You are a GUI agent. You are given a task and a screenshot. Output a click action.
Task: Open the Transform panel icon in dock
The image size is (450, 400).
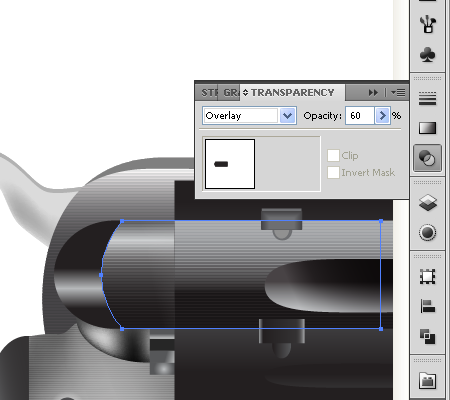[x=427, y=276]
